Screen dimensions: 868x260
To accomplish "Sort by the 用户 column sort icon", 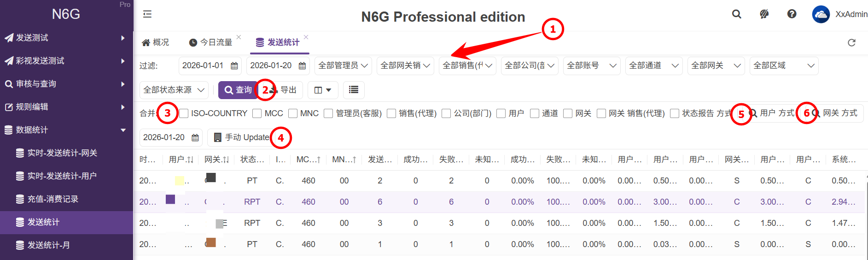I will click(190, 160).
